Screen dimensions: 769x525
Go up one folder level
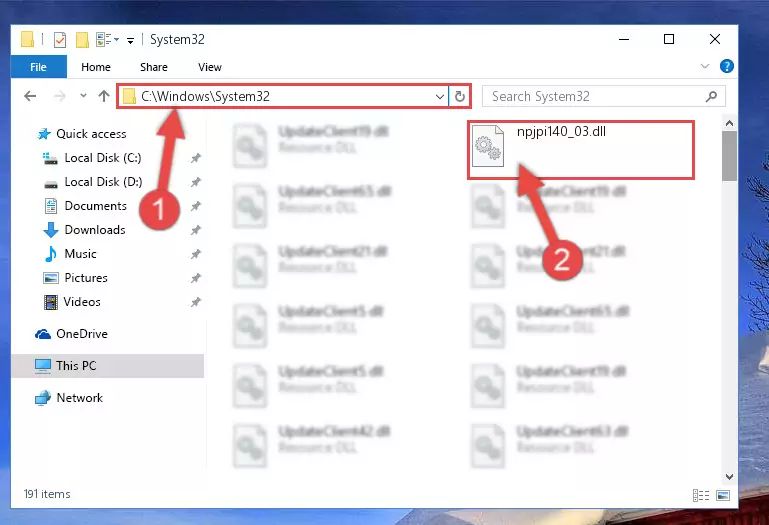(x=103, y=96)
